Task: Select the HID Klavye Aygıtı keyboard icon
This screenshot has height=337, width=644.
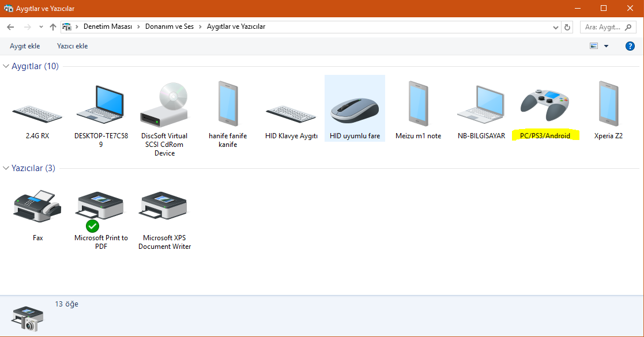Action: (291, 113)
